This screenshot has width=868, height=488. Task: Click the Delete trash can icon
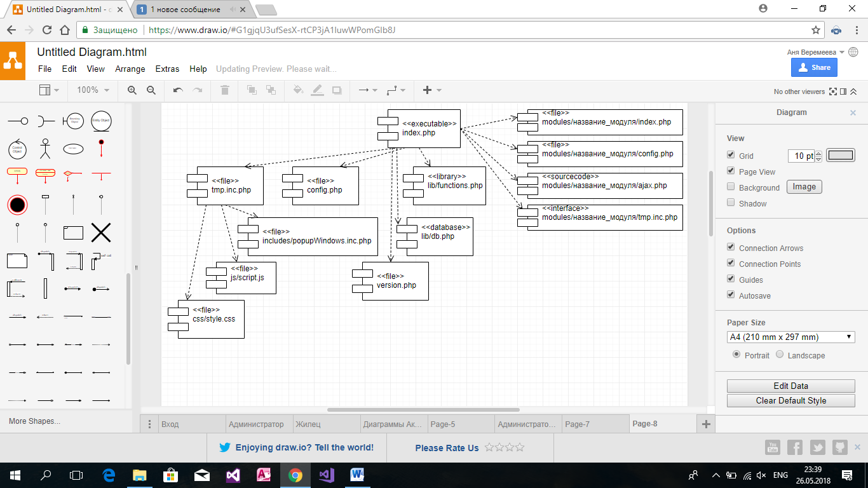[224, 90]
